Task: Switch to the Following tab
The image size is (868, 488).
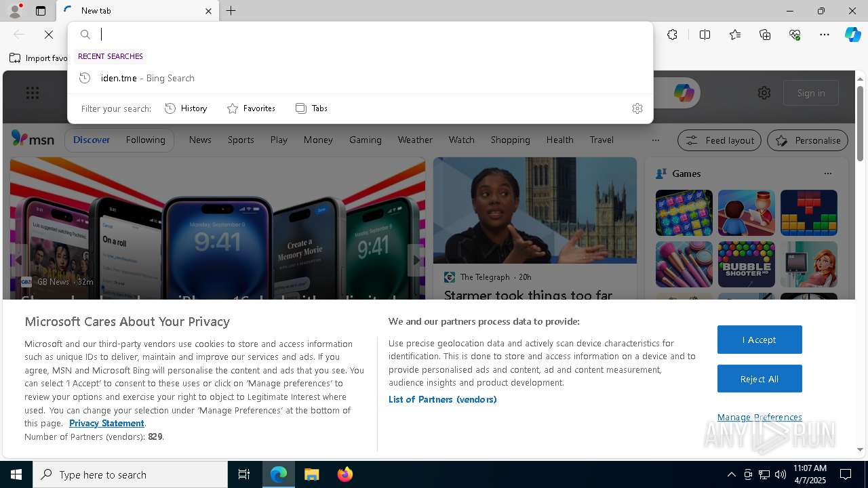Action: click(x=145, y=140)
